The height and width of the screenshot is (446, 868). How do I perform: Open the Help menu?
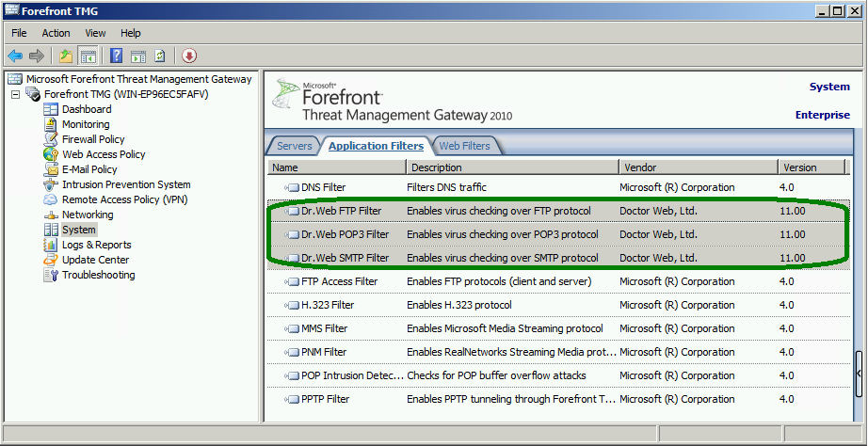(131, 33)
